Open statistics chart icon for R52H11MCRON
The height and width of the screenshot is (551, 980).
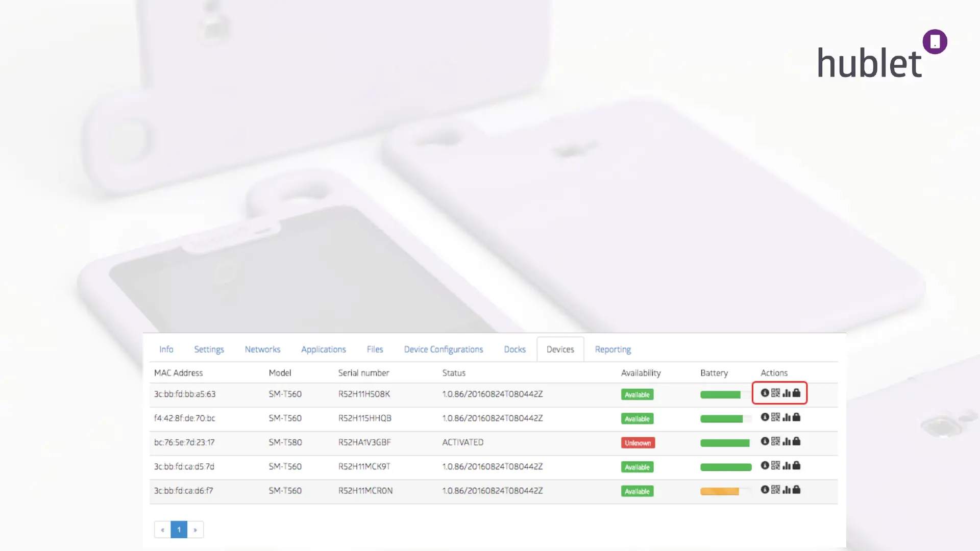click(x=787, y=490)
